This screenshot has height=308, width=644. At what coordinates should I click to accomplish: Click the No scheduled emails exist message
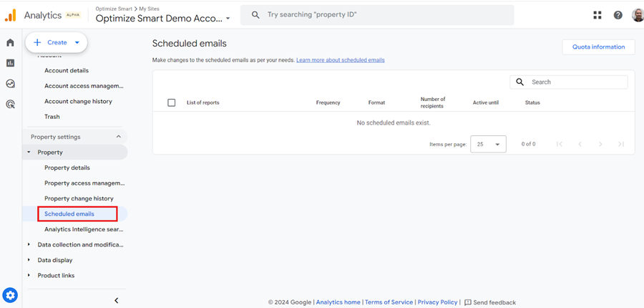pyautogui.click(x=394, y=123)
